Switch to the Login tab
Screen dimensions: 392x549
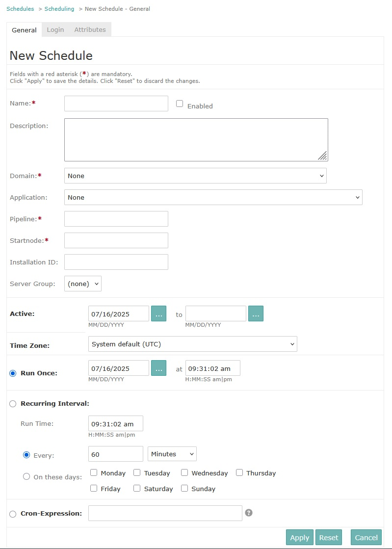point(55,29)
